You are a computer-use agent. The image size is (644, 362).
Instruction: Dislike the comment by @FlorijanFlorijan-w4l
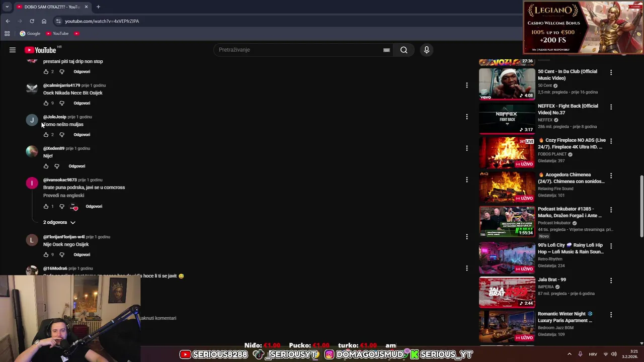62,254
